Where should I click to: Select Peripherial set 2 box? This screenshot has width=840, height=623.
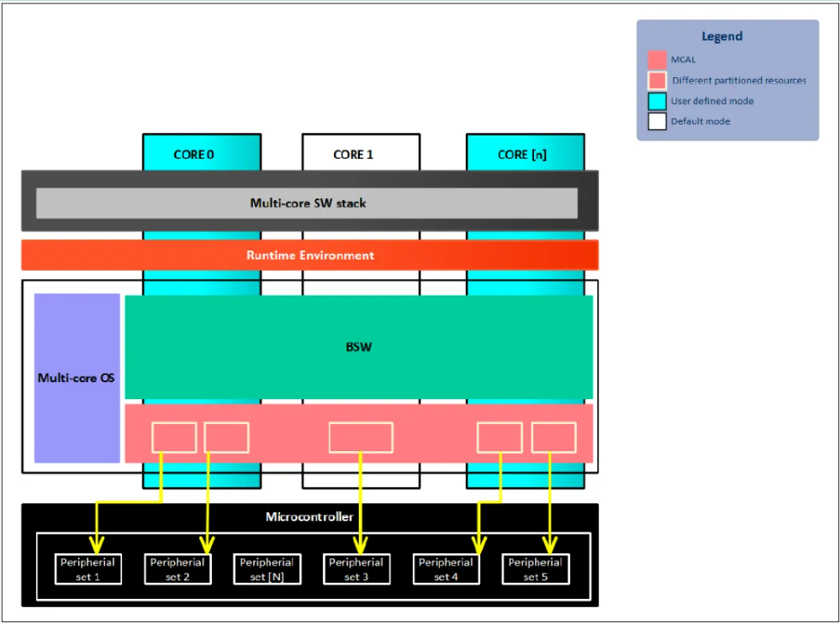click(178, 569)
